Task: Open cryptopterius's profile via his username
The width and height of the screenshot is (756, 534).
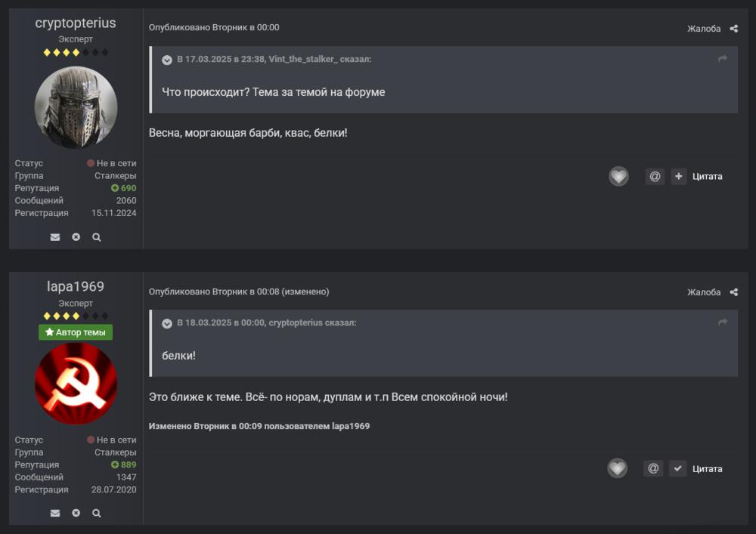Action: [76, 23]
